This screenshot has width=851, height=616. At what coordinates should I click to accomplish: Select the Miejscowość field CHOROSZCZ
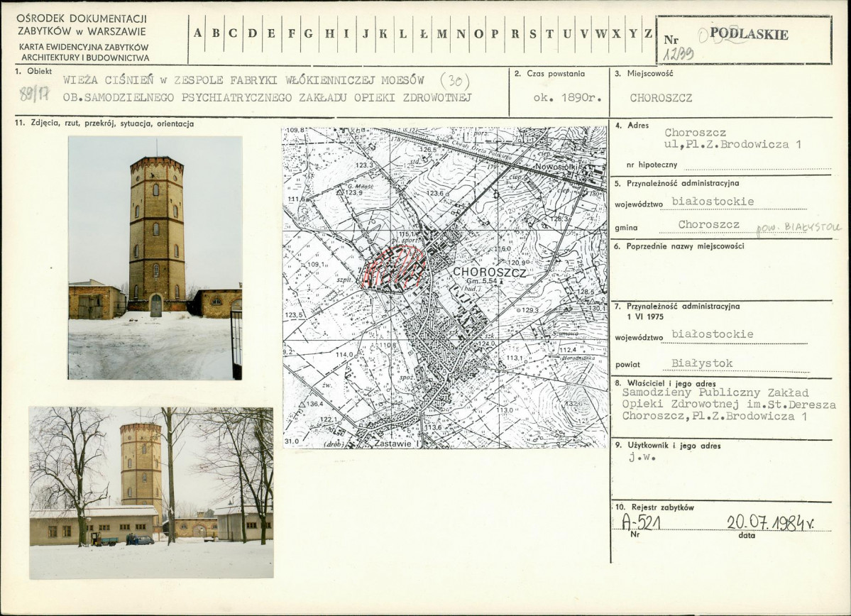point(661,98)
